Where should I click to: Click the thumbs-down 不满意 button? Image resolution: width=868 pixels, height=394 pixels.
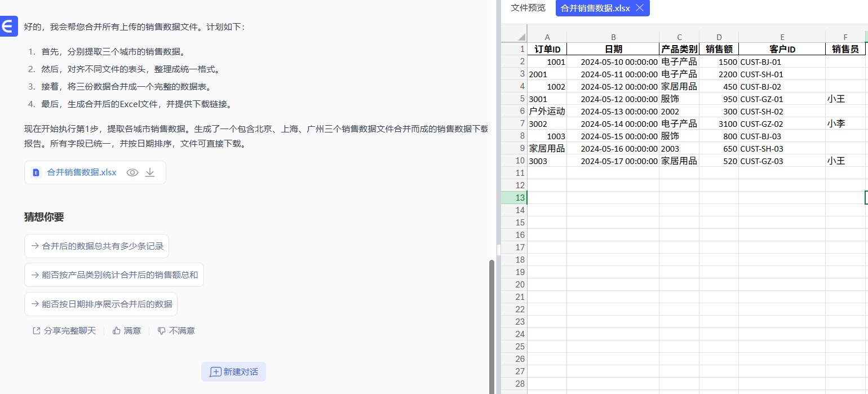(x=176, y=331)
